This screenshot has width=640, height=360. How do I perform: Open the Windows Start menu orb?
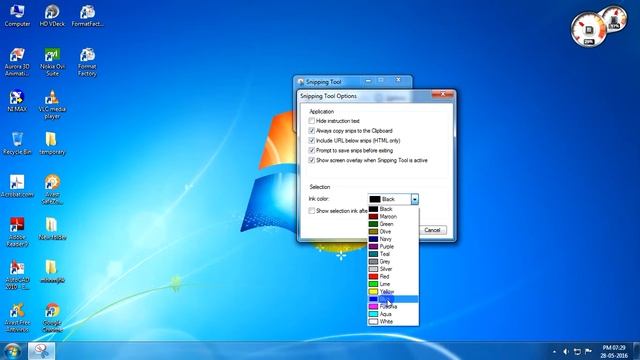(x=12, y=351)
